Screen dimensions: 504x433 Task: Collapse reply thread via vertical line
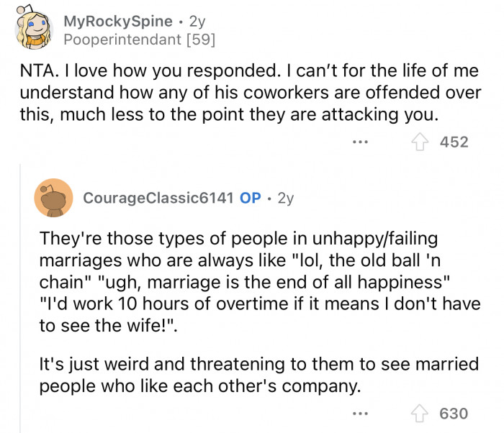[x=20, y=298]
